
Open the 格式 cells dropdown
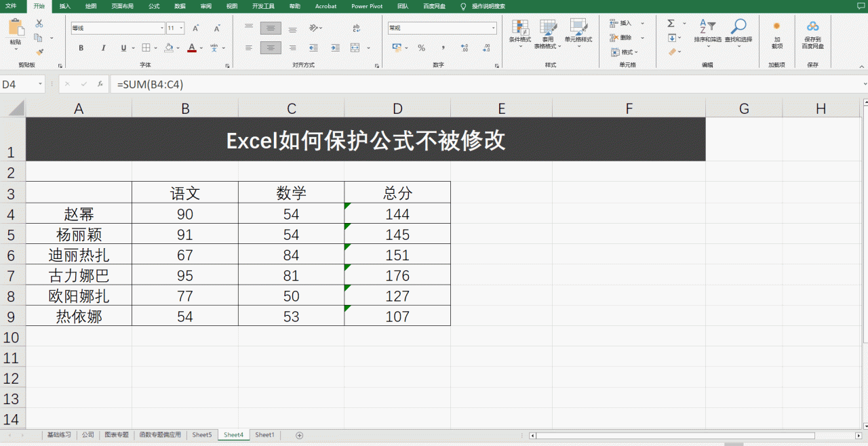point(625,52)
